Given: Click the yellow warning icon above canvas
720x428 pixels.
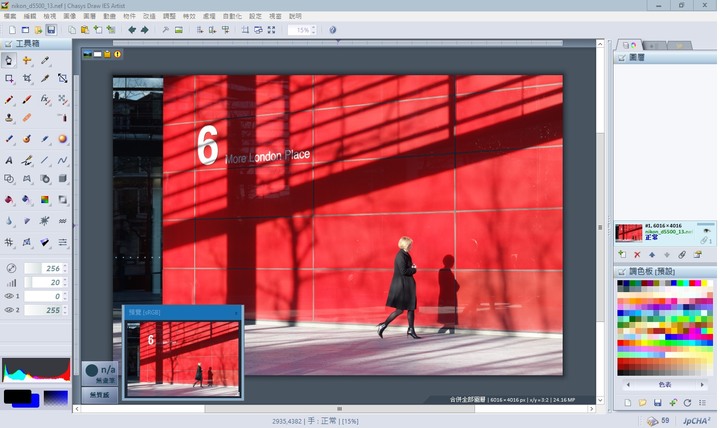Looking at the screenshot, I should point(118,54).
